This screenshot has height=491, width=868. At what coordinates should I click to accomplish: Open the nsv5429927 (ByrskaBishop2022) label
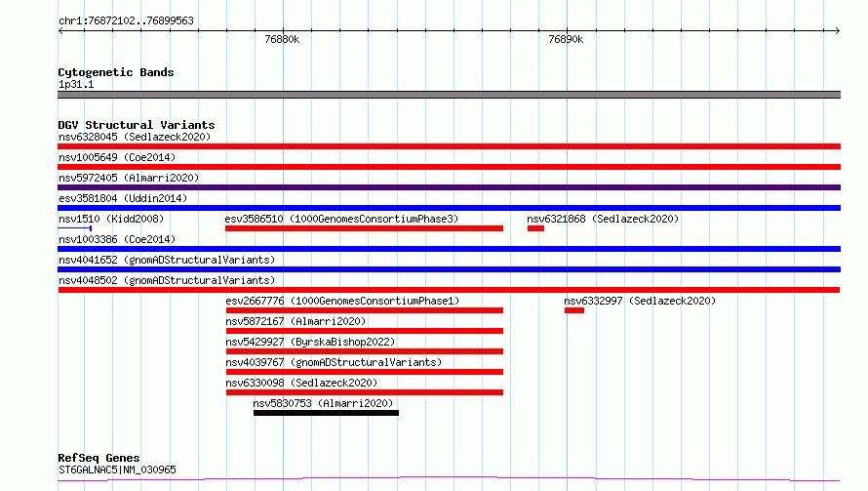pos(310,342)
